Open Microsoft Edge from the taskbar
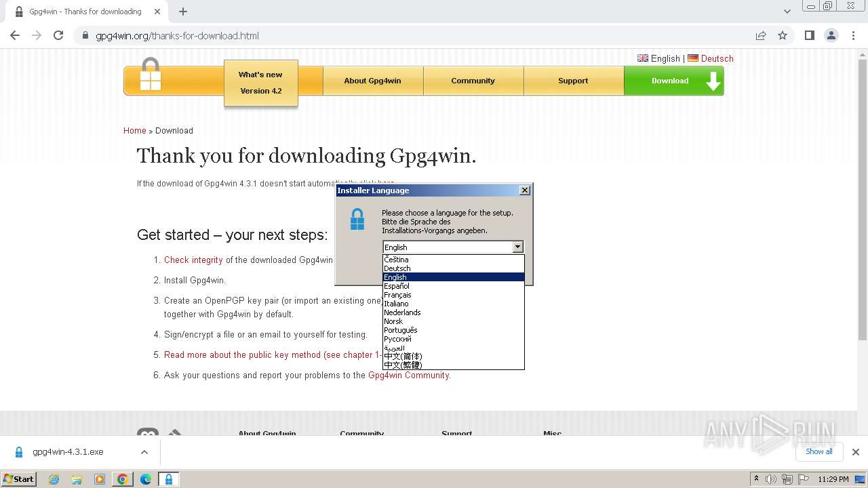 click(146, 479)
